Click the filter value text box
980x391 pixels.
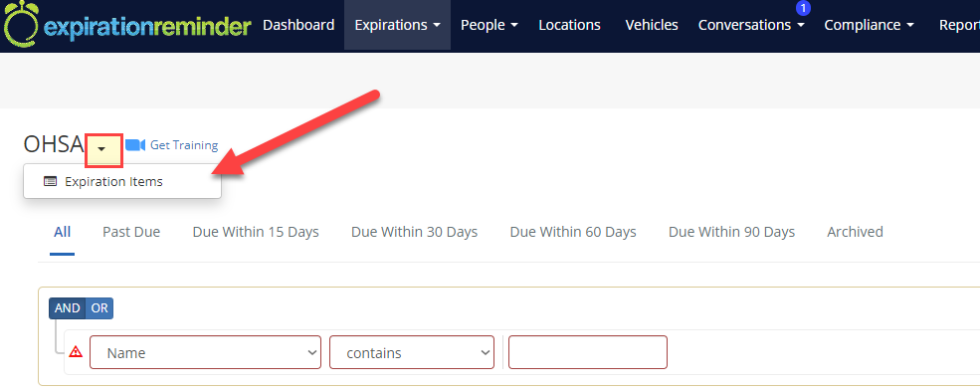point(588,352)
